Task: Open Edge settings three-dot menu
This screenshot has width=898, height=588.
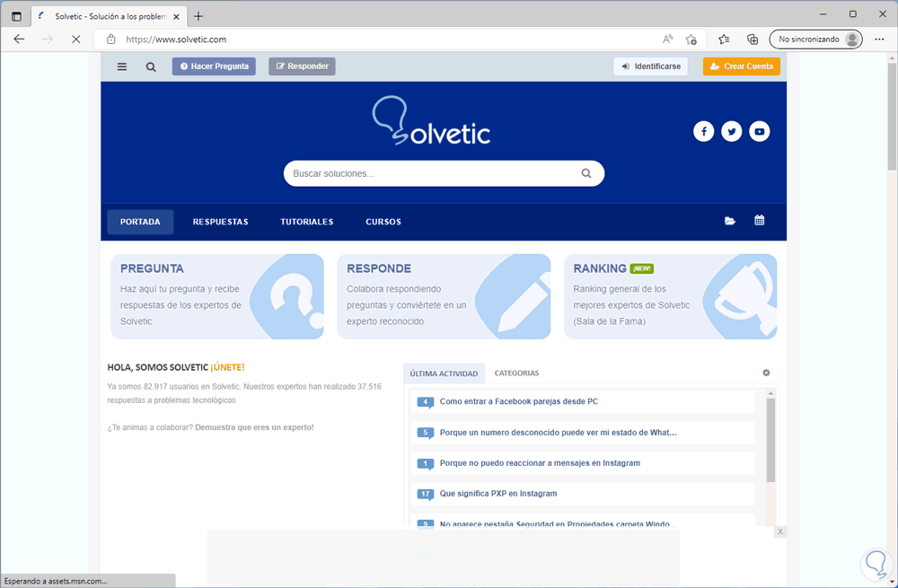Action: pyautogui.click(x=880, y=39)
